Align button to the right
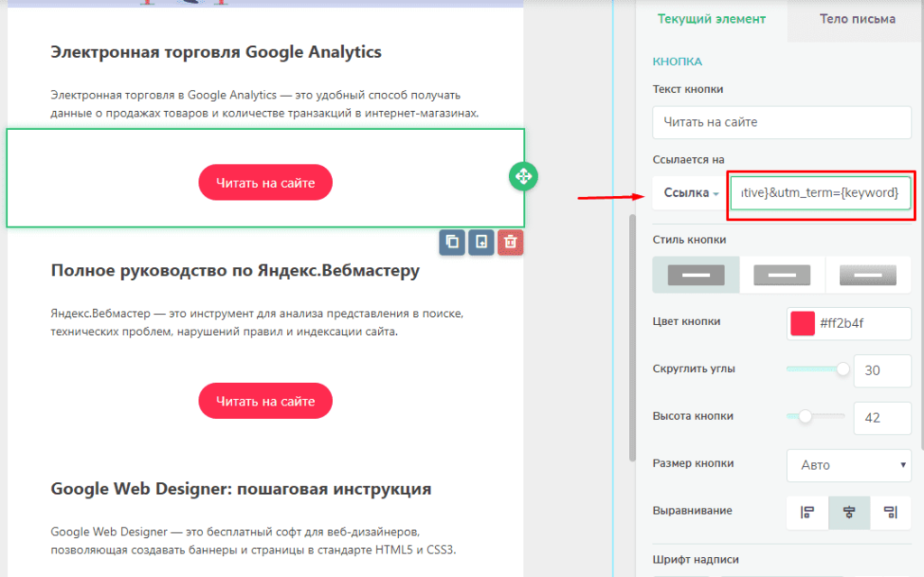Viewport: 924px width, 577px height. [x=891, y=512]
